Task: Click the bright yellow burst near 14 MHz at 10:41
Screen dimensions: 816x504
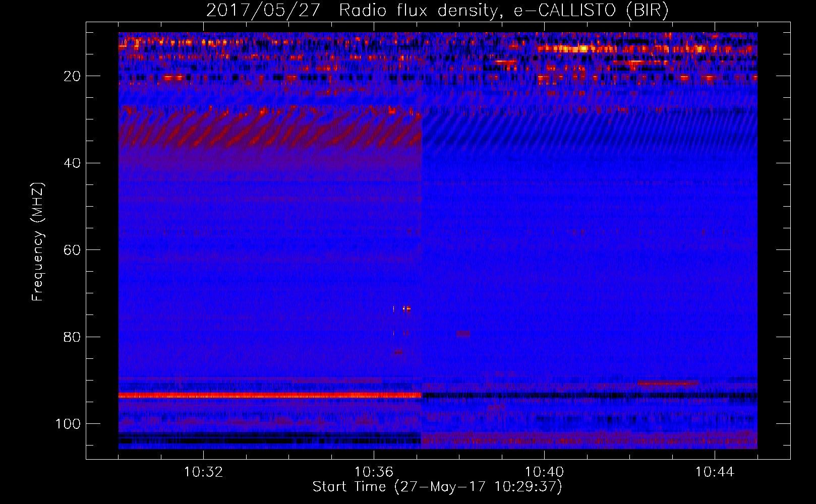Action: [584, 49]
